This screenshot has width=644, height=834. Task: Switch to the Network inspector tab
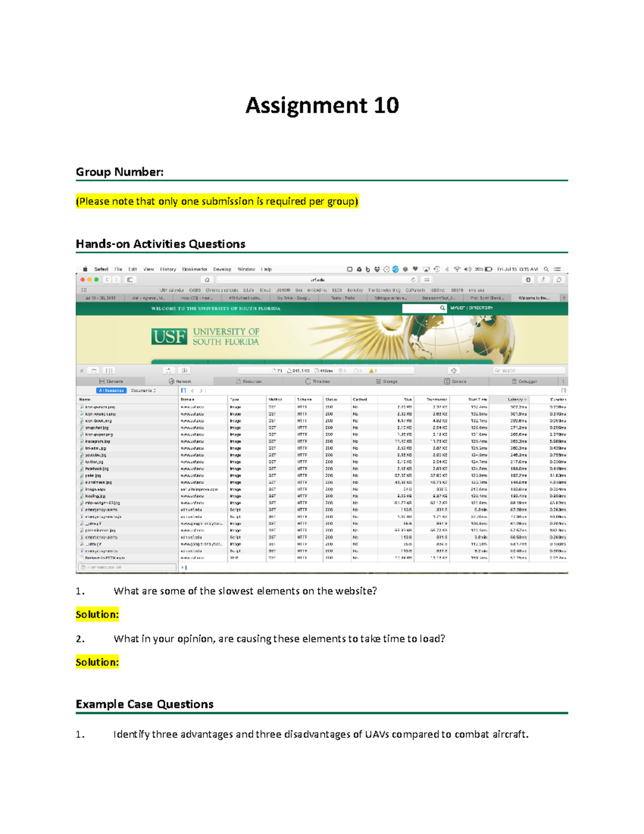[x=180, y=381]
